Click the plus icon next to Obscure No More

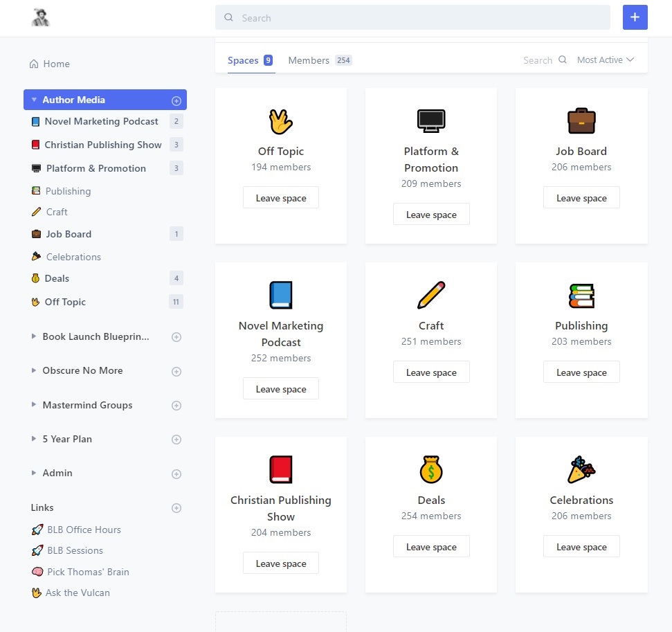pyautogui.click(x=176, y=372)
